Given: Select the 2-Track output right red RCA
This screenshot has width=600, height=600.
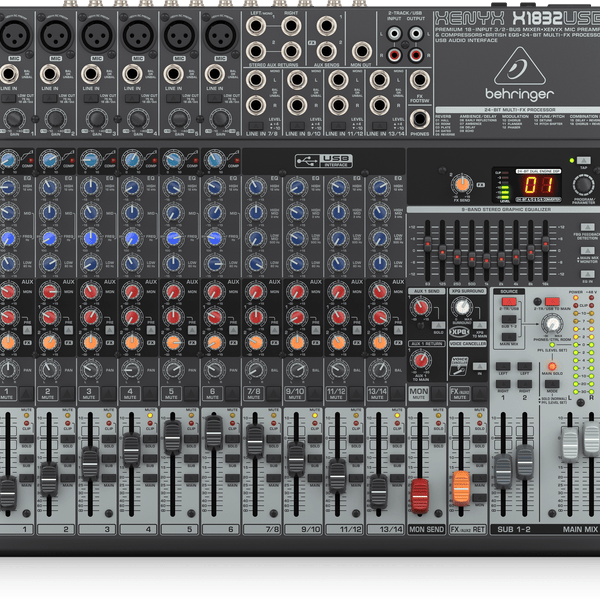Looking at the screenshot, I should point(416,55).
